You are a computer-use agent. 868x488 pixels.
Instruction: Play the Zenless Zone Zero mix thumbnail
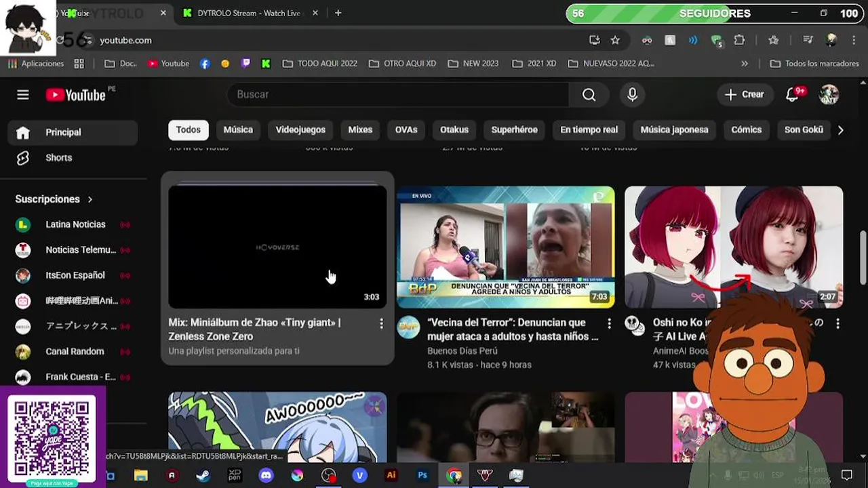tap(277, 247)
